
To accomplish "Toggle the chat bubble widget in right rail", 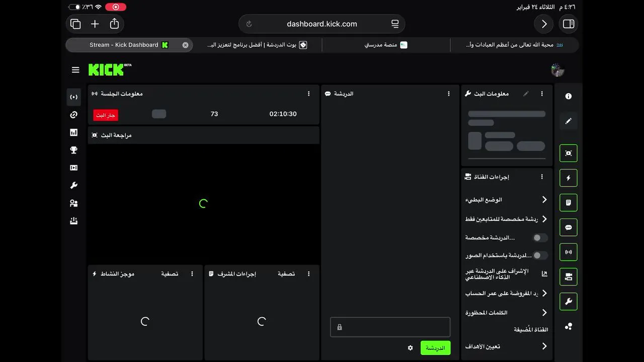I will coord(569,227).
